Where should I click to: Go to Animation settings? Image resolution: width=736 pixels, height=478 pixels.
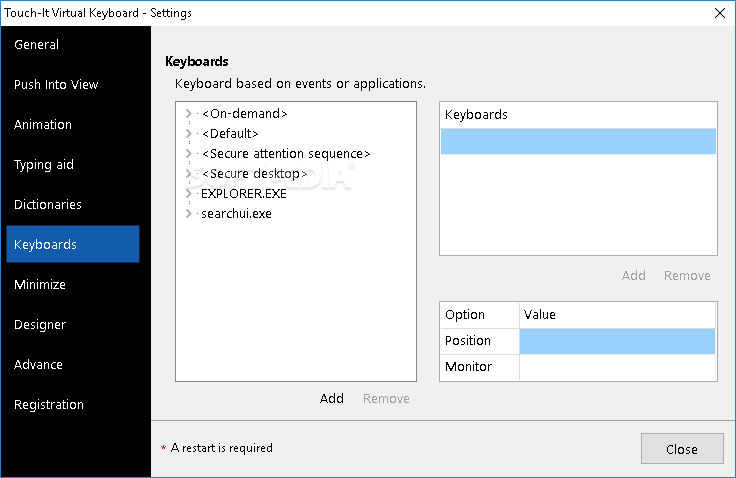(x=73, y=124)
